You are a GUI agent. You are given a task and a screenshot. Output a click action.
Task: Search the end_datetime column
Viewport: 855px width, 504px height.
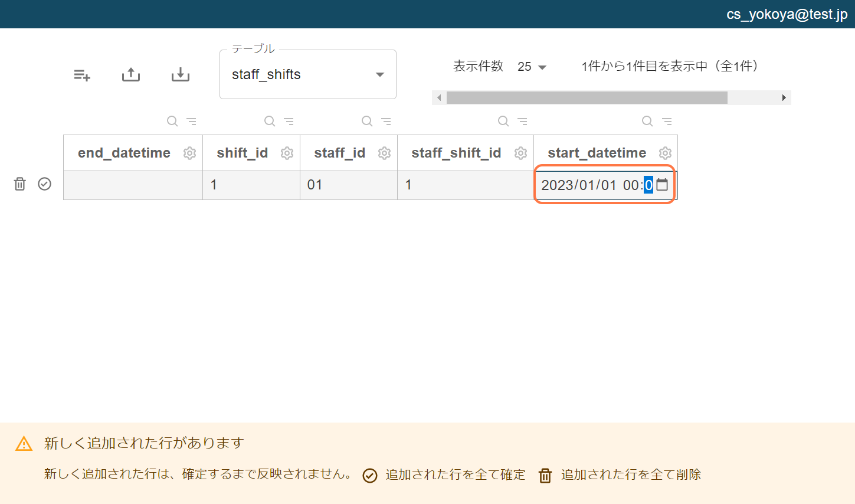click(x=172, y=121)
